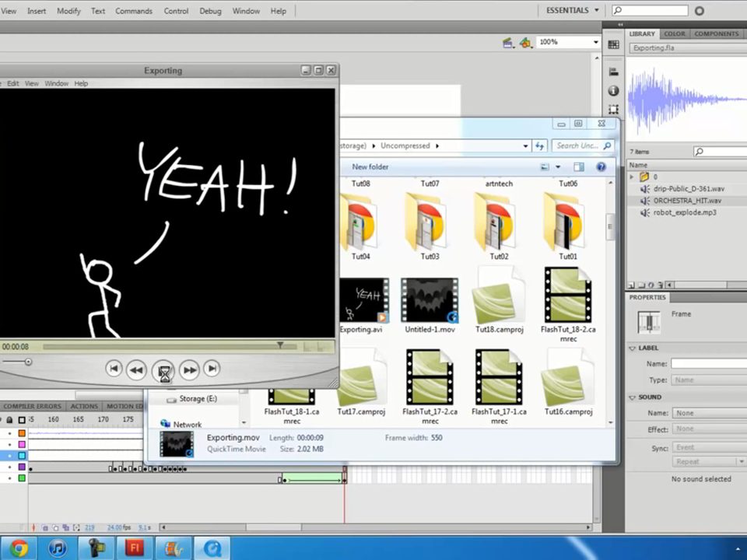Screen dimensions: 747x560
Task: Jump to start in the Exporting player
Action: [x=114, y=369]
